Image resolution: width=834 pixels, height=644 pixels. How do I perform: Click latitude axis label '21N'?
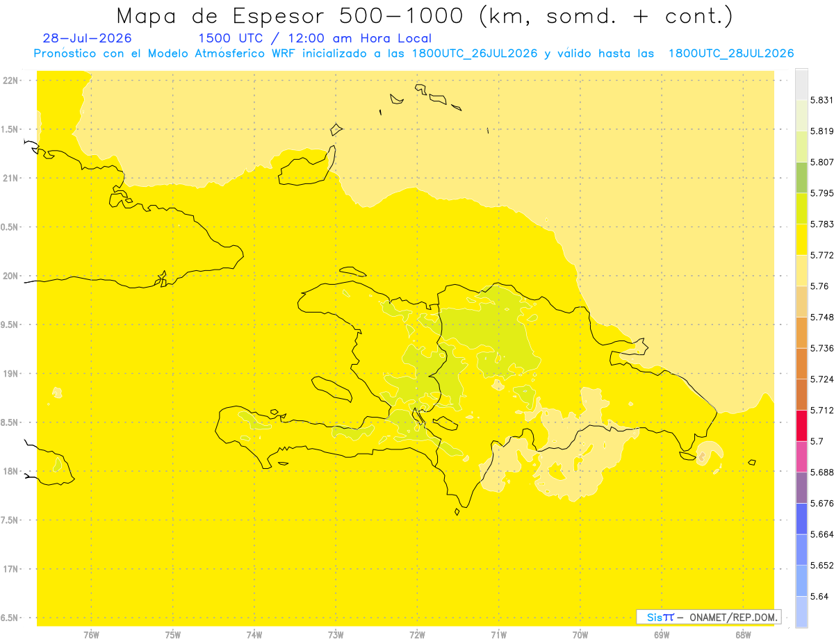(11, 178)
